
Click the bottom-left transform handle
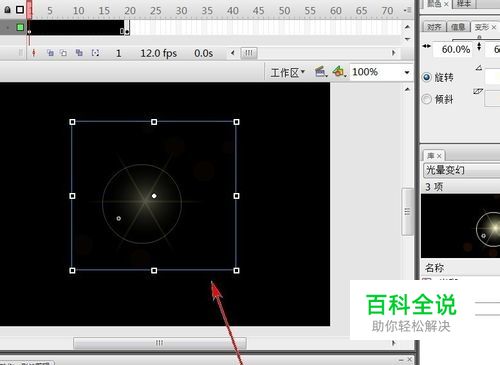[x=72, y=270]
